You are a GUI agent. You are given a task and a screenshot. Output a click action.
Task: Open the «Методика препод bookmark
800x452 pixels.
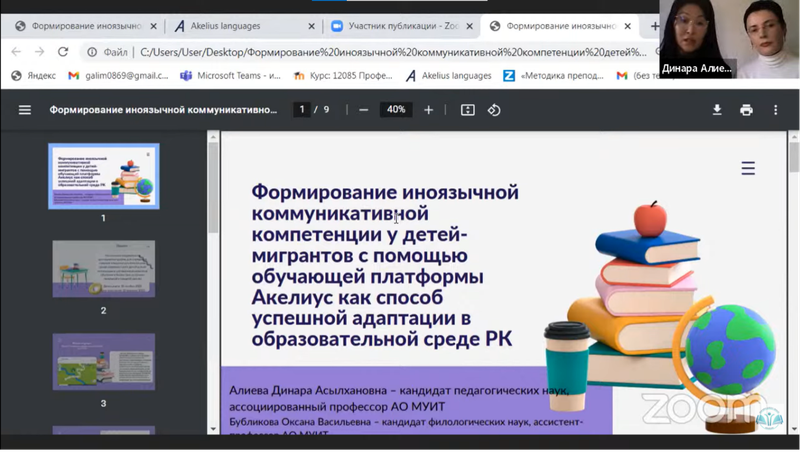[554, 76]
